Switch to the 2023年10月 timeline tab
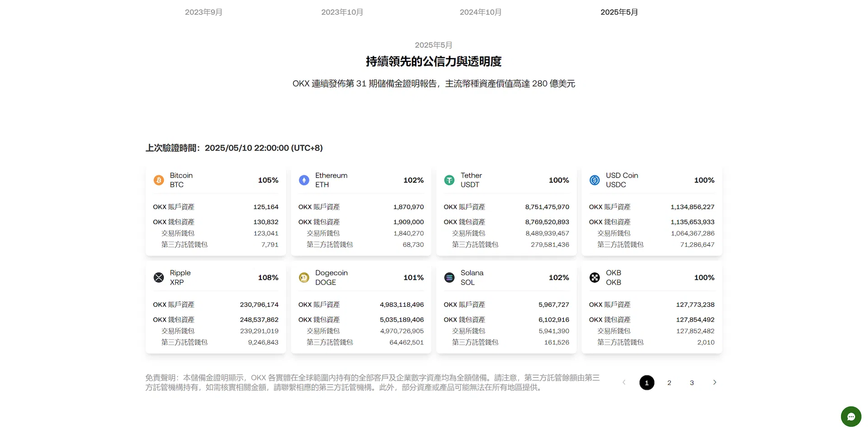868x432 pixels. pos(342,12)
